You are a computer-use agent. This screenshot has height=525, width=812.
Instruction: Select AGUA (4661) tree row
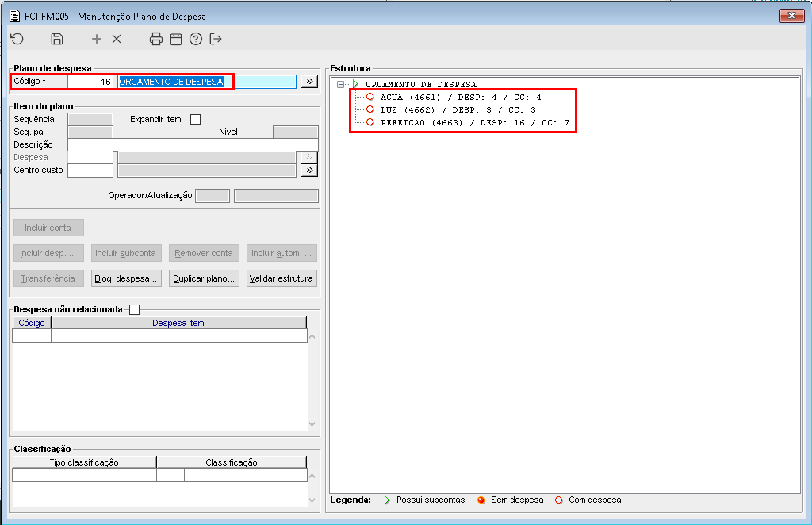(x=461, y=98)
